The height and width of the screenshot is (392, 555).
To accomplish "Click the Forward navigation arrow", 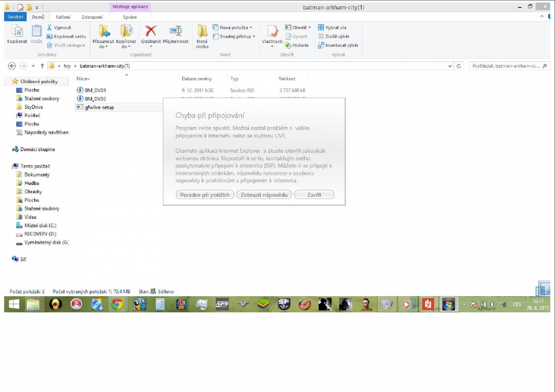I will pyautogui.click(x=23, y=66).
